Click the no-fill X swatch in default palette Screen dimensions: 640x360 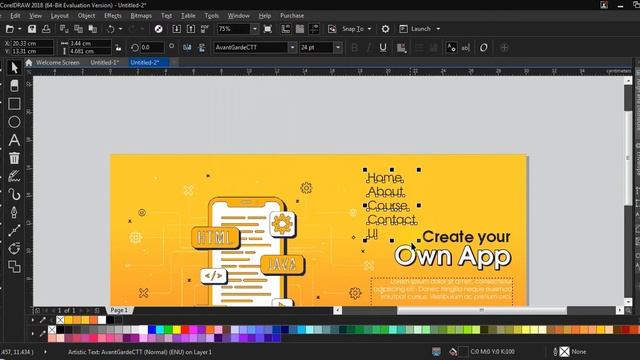point(52,329)
